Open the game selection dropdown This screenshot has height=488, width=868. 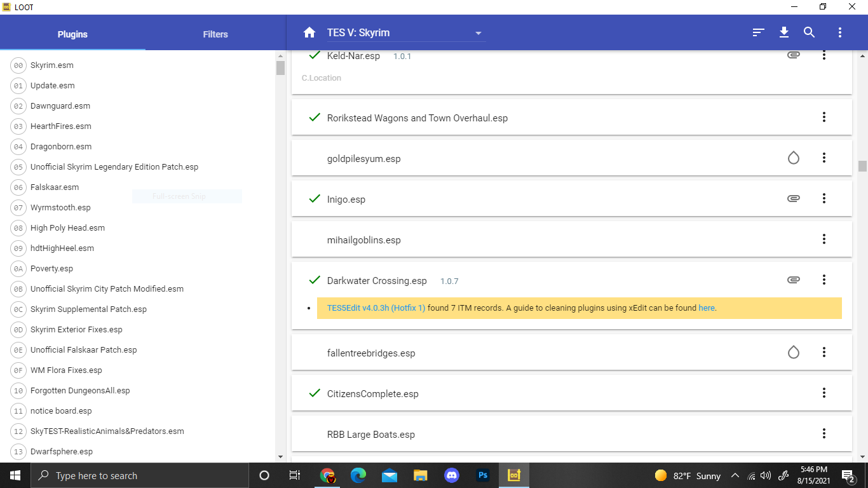pos(406,33)
